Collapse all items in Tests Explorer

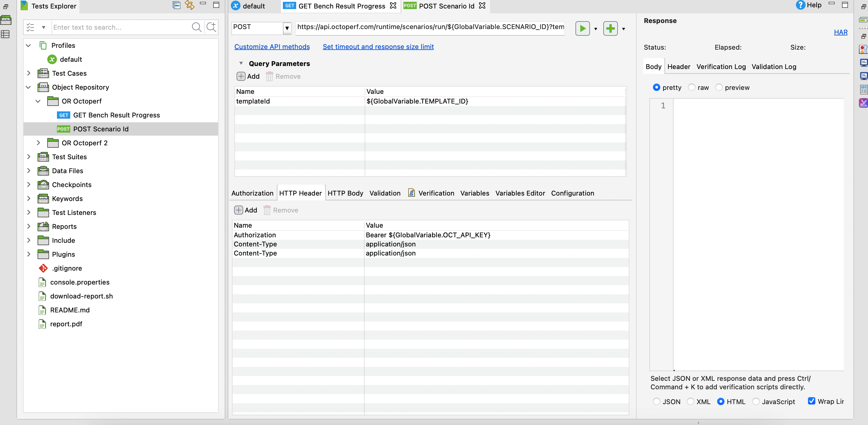pyautogui.click(x=177, y=5)
